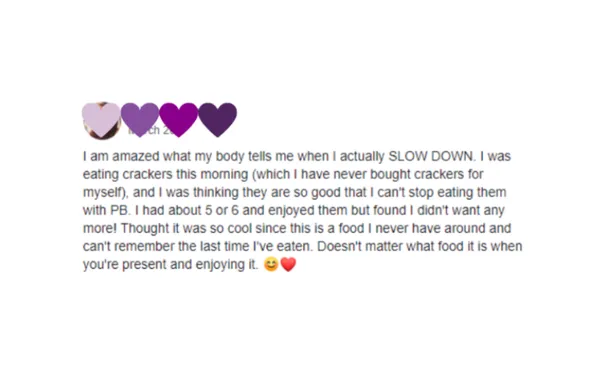Click the bright magenta-purple heart
Screen dimensions: 600x375
[x=179, y=119]
